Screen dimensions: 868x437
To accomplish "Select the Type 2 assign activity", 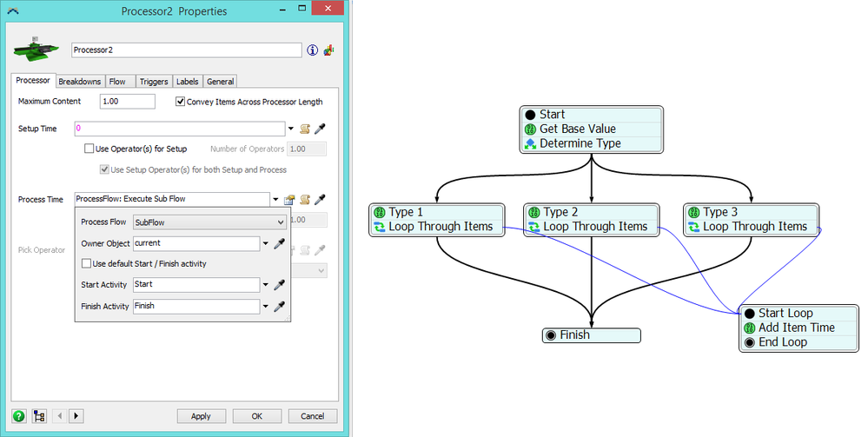I will pyautogui.click(x=591, y=212).
